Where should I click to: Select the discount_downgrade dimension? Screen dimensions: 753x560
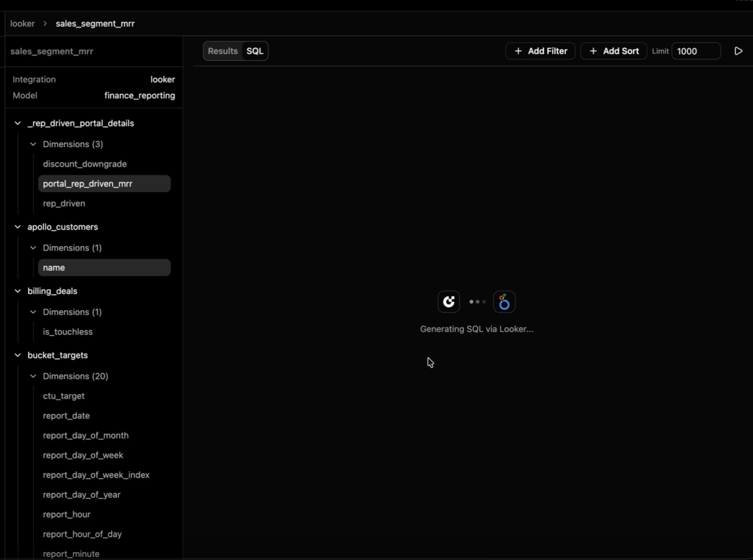[x=85, y=164]
